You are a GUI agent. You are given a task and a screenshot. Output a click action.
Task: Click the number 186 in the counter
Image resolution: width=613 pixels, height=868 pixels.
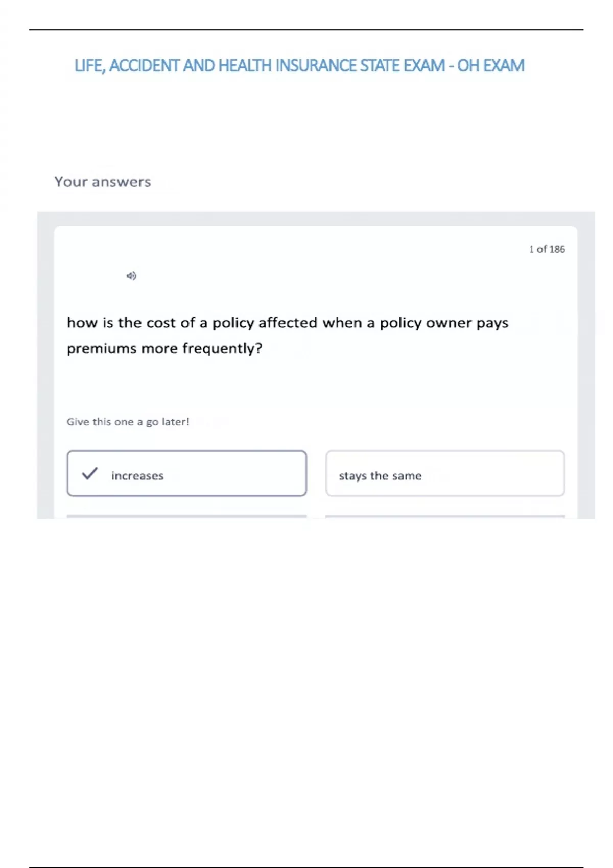(x=557, y=249)
